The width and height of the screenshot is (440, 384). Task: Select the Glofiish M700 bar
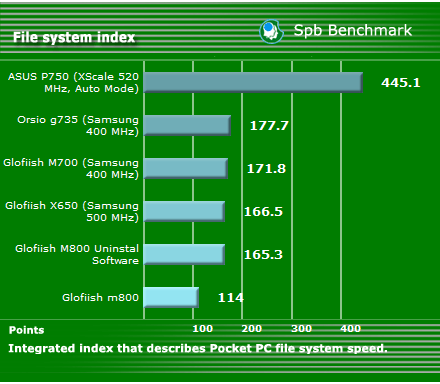[x=186, y=168]
